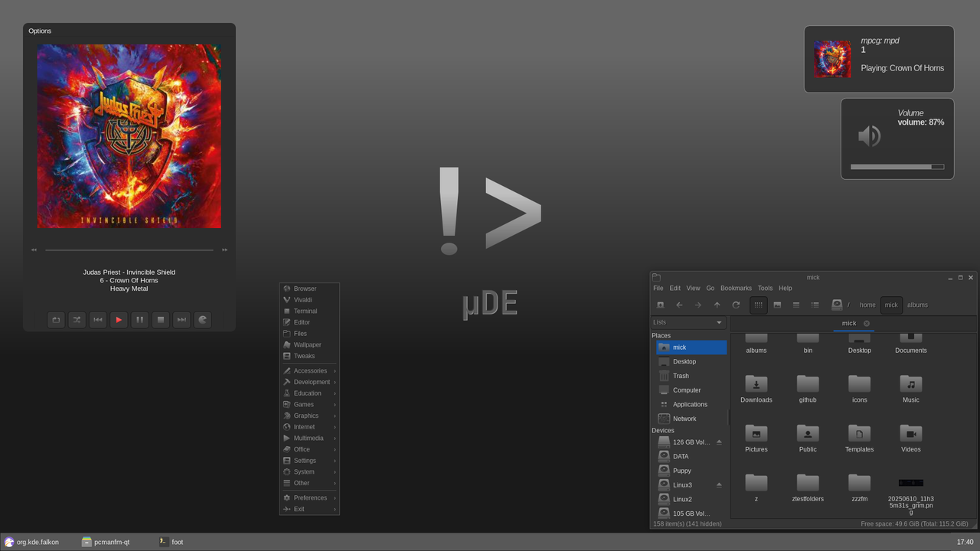Expand the Exit submenu
This screenshot has height=551, width=980.
tap(309, 509)
